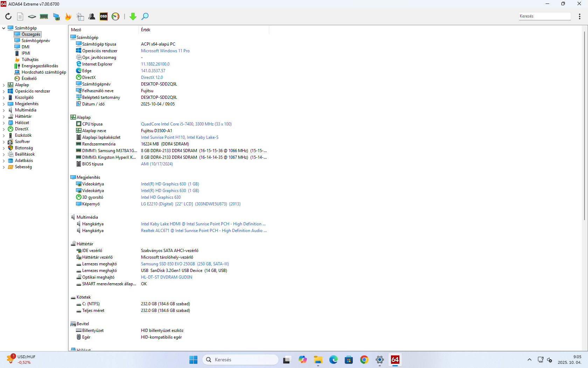Screen dimensions: 588x368
Task: Click the DirectX 12.0 link
Action: click(152, 77)
